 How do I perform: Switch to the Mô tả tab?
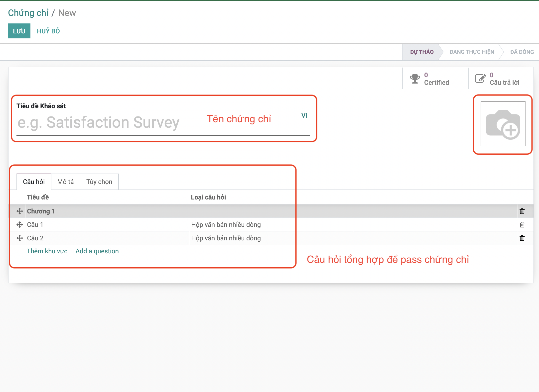(65, 182)
